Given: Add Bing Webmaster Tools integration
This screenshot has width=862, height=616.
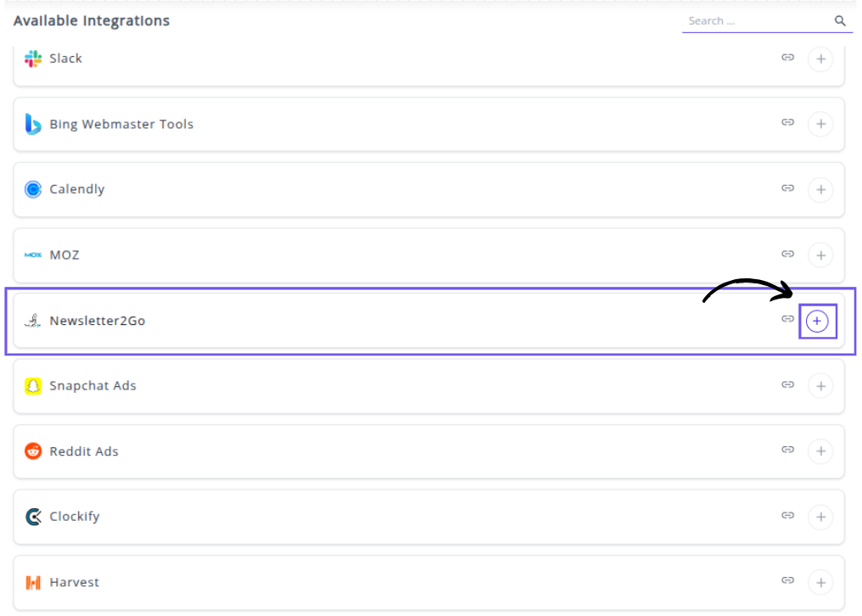Looking at the screenshot, I should (x=820, y=125).
